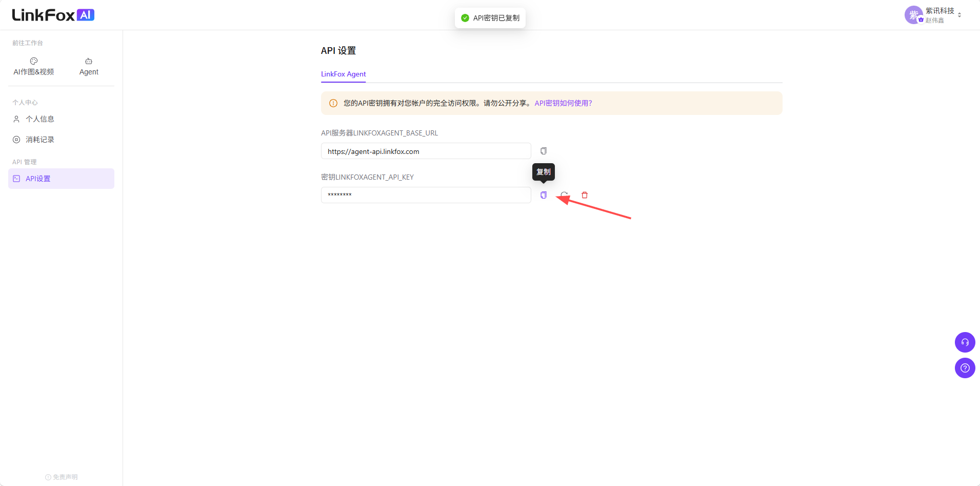980x486 pixels.
Task: Click the API服务器LINKFOXAGENT_BASE_URL label
Action: pos(379,133)
